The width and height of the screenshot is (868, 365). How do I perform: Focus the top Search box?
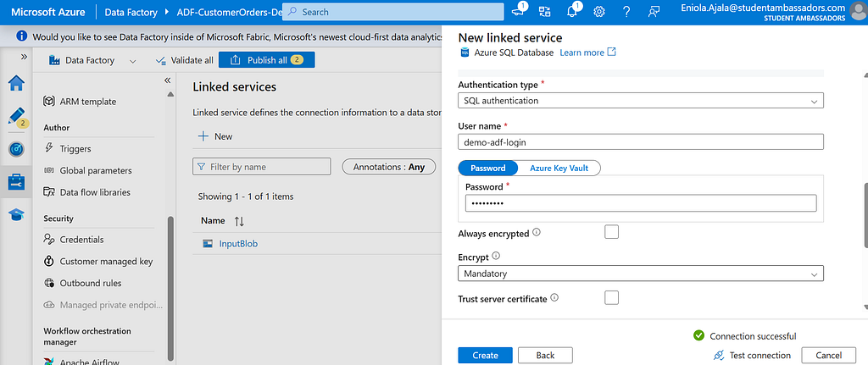[x=393, y=12]
